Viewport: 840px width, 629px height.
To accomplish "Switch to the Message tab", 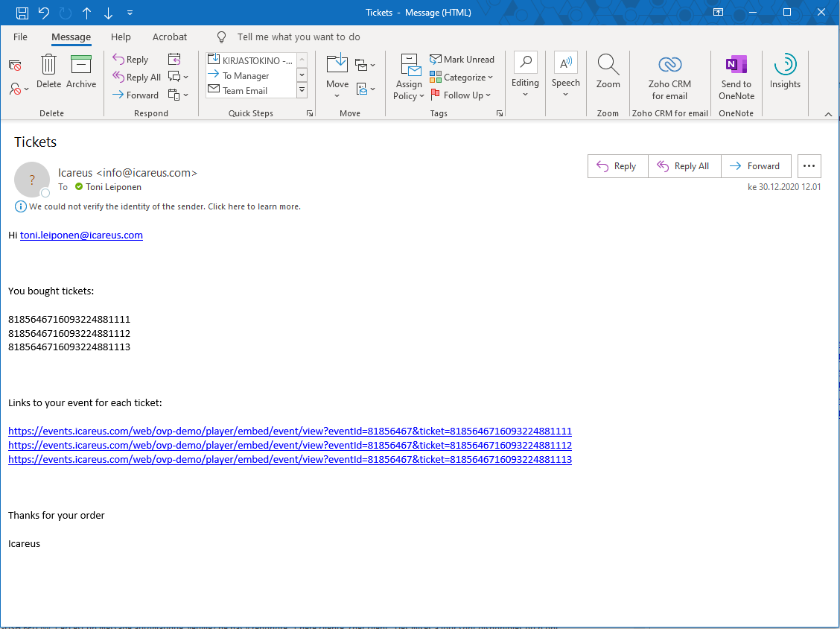I will coord(71,37).
